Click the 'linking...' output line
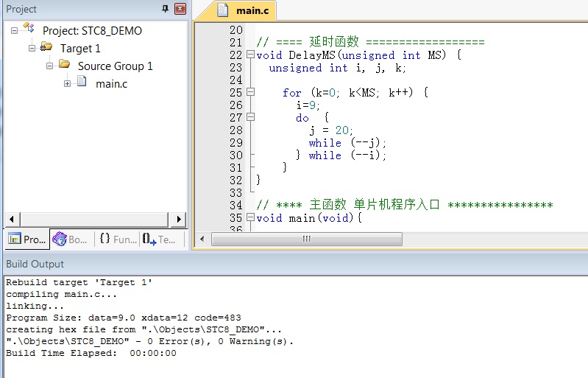The width and height of the screenshot is (588, 378). 35,306
